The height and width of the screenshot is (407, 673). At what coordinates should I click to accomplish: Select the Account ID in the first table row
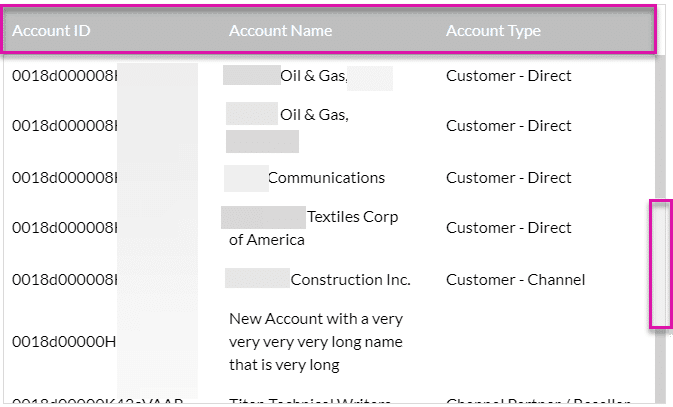64,76
